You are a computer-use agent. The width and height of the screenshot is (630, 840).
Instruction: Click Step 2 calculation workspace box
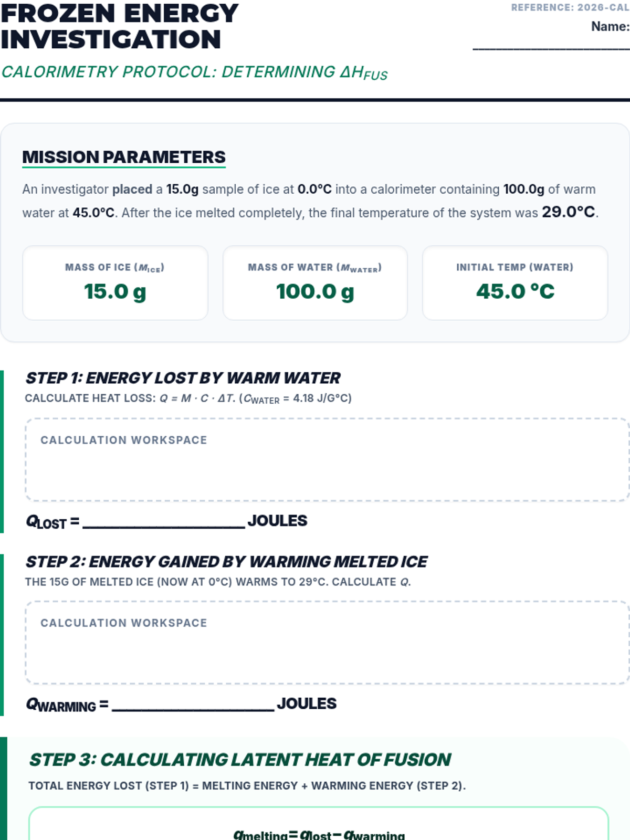coord(327,643)
